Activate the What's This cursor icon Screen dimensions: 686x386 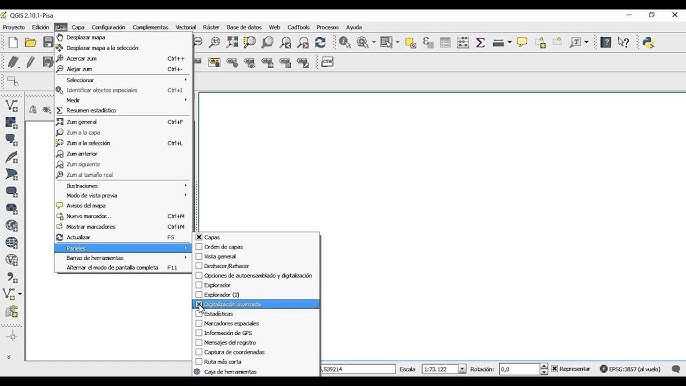pos(623,42)
